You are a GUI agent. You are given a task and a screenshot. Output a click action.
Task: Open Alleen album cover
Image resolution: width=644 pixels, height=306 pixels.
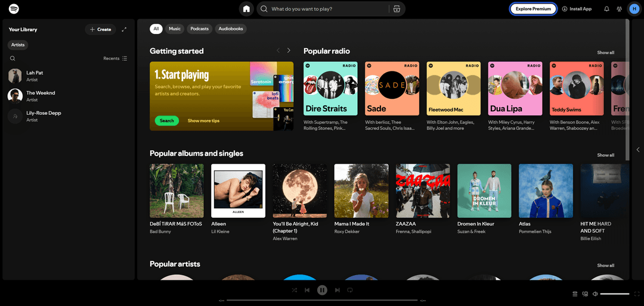238,191
